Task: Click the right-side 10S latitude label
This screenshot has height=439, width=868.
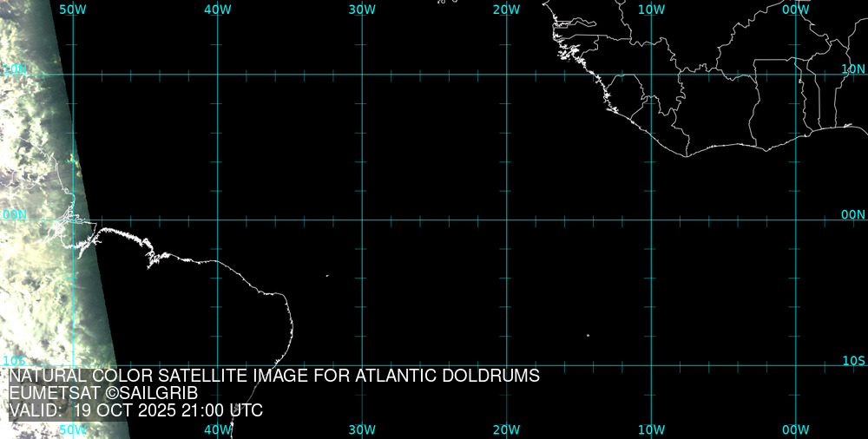Action: click(x=853, y=360)
